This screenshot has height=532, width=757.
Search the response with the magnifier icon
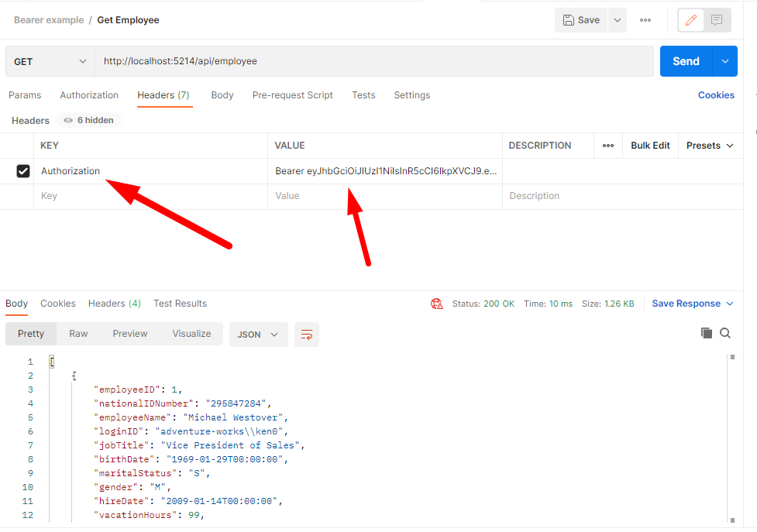pos(725,333)
